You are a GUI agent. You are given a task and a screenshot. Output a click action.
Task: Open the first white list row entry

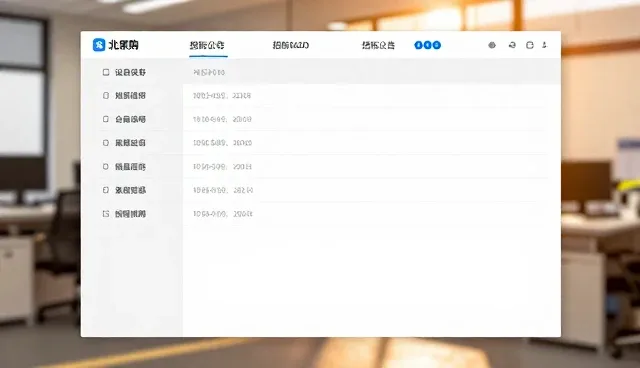point(222,95)
